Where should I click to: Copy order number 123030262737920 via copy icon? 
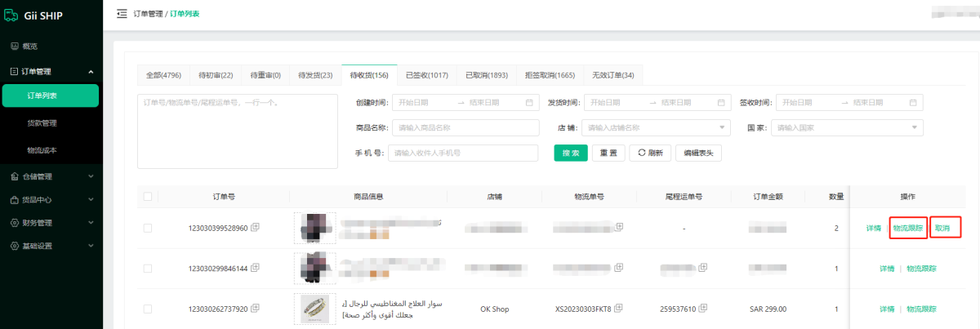[256, 309]
